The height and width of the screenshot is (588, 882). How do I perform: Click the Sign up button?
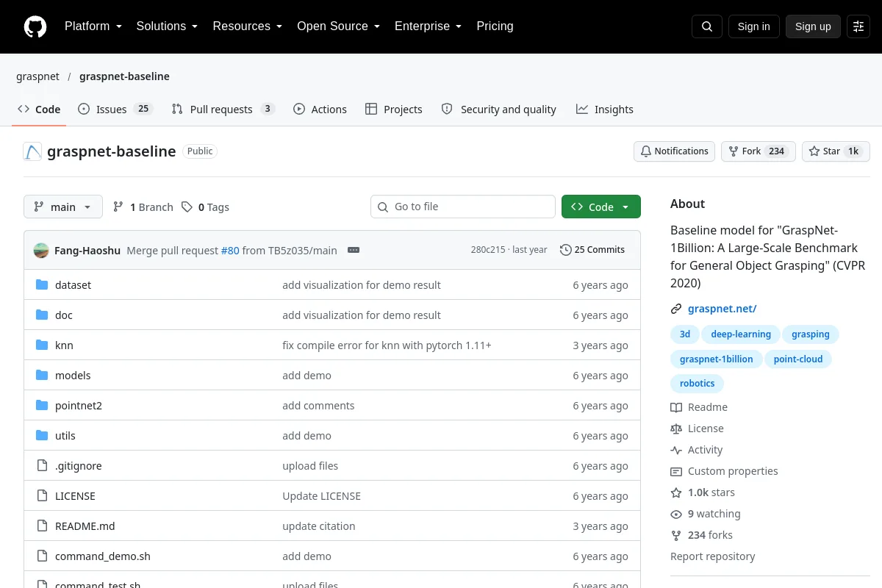[813, 26]
